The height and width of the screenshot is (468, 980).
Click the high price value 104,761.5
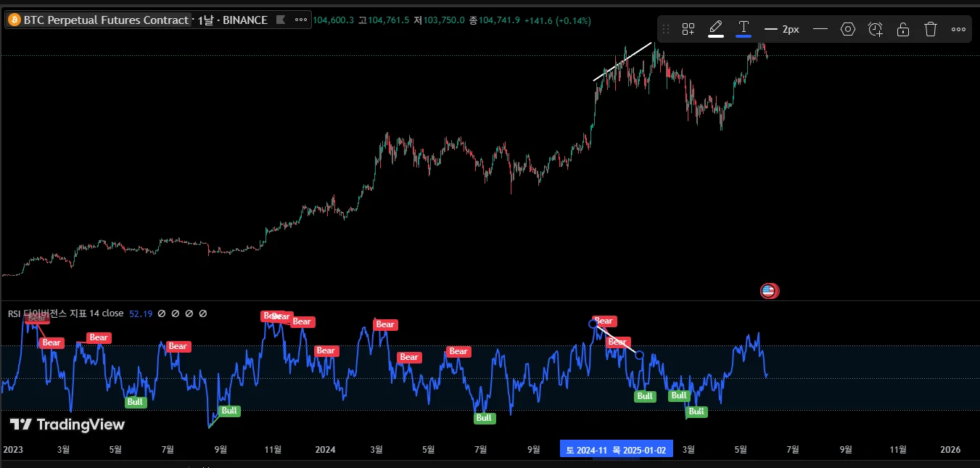pos(388,20)
